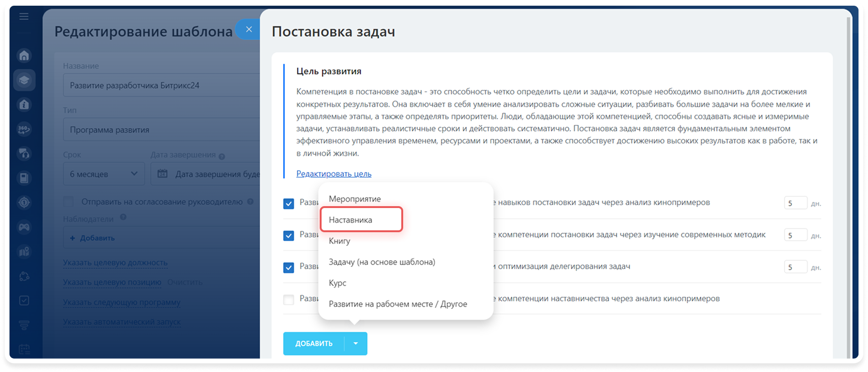
Task: Open the coin rewards sidebar icon
Action: point(24,202)
